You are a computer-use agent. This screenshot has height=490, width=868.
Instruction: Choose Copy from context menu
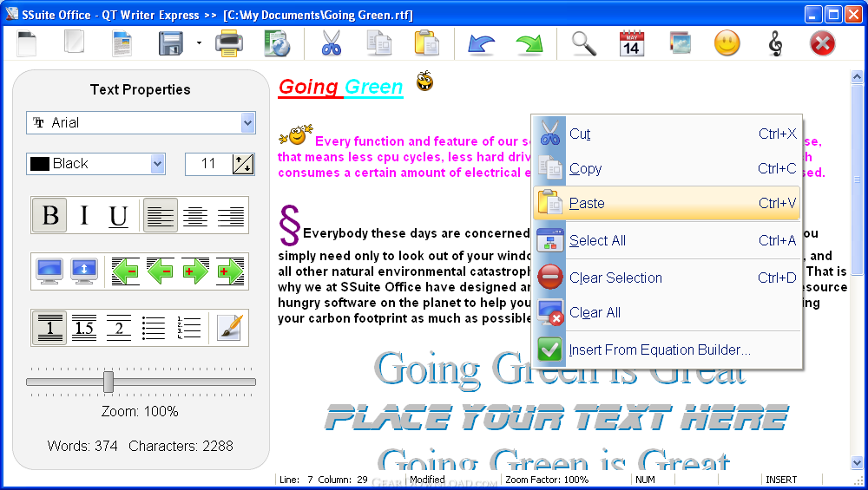coord(667,168)
